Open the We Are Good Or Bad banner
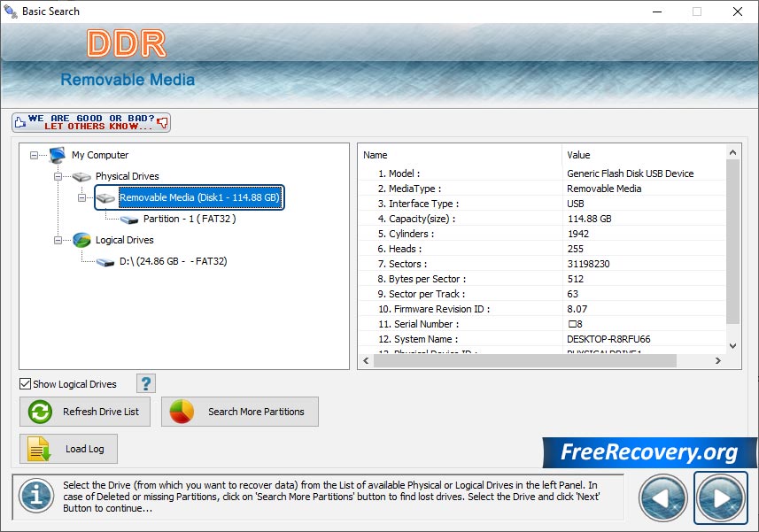The image size is (759, 532). click(x=91, y=122)
